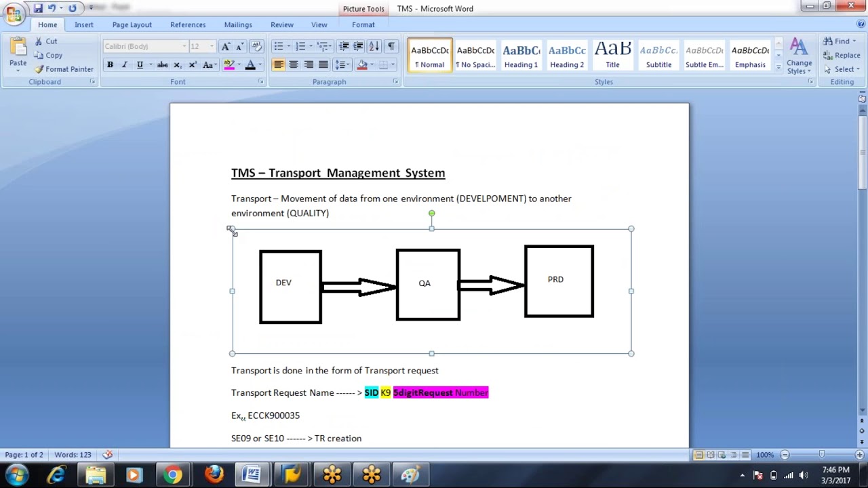Open the Review ribbon tab
Viewport: 868px width, 488px height.
tap(282, 24)
